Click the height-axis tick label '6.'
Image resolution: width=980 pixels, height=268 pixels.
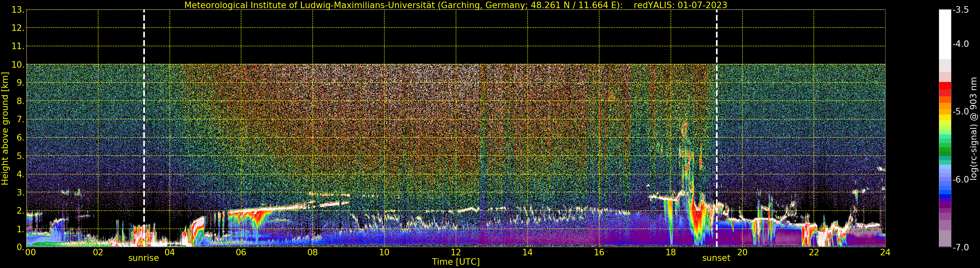[21, 138]
